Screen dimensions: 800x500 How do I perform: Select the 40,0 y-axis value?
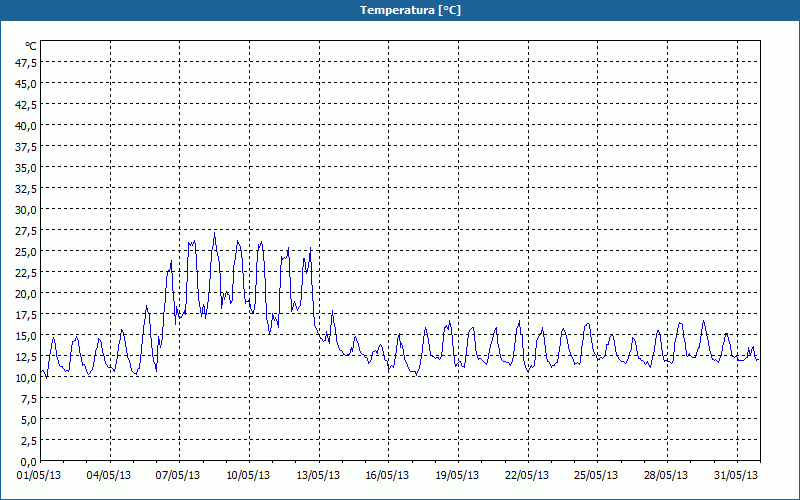(27, 126)
